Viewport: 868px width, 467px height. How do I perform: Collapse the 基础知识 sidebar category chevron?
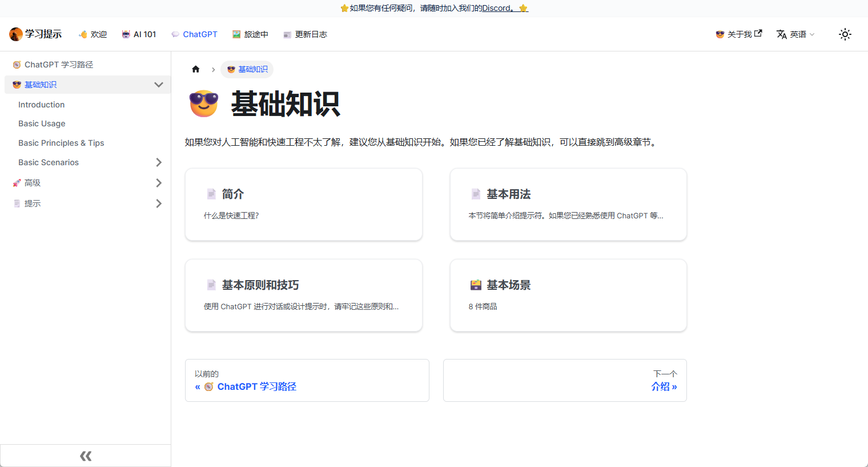click(x=159, y=85)
